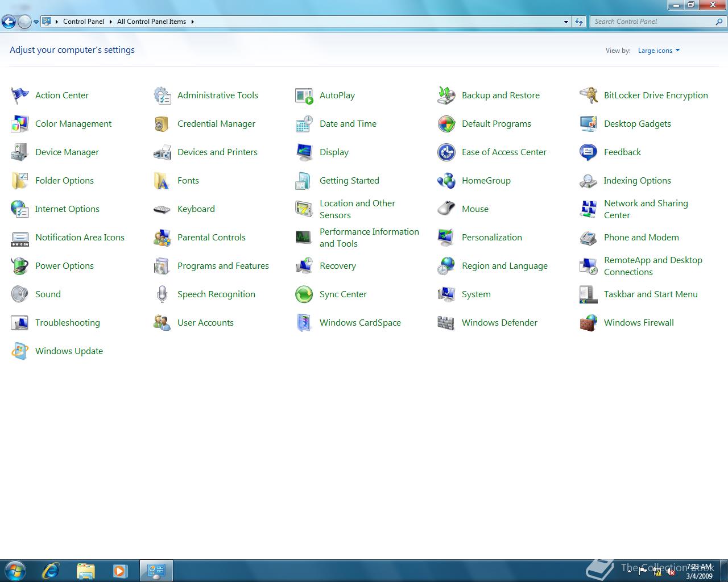Expand the Control Panel breadcrumb arrow
Image resolution: width=728 pixels, height=582 pixels.
click(110, 22)
